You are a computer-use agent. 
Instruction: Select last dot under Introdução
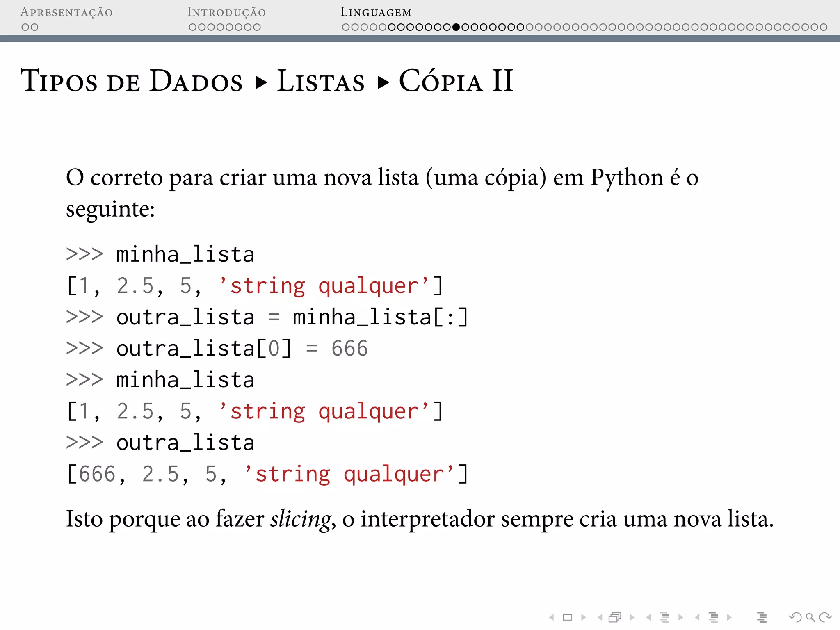257,27
